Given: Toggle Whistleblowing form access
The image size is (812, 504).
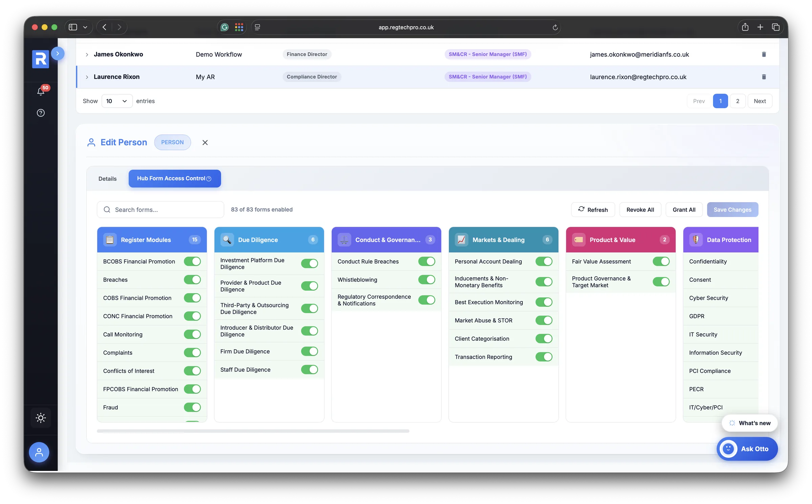Looking at the screenshot, I should click(427, 280).
